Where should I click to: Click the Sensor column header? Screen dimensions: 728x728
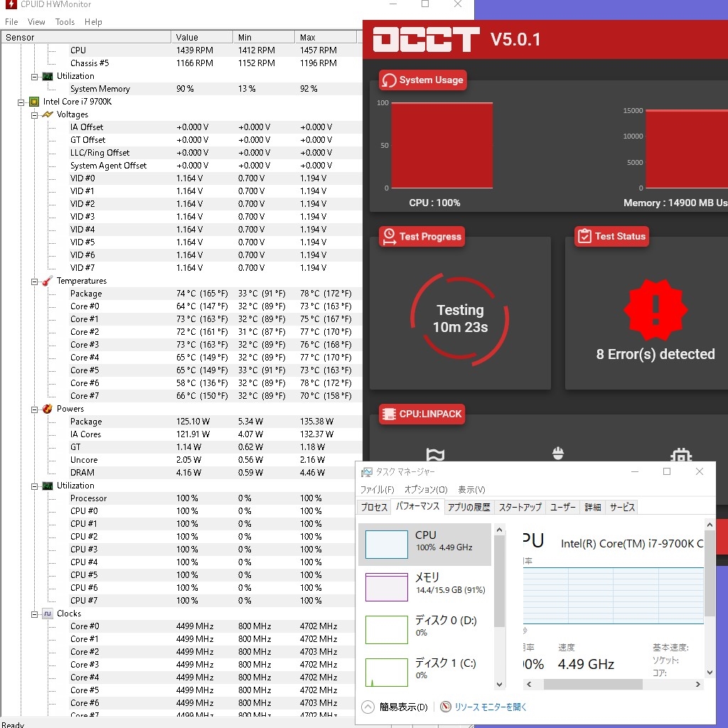tap(86, 37)
